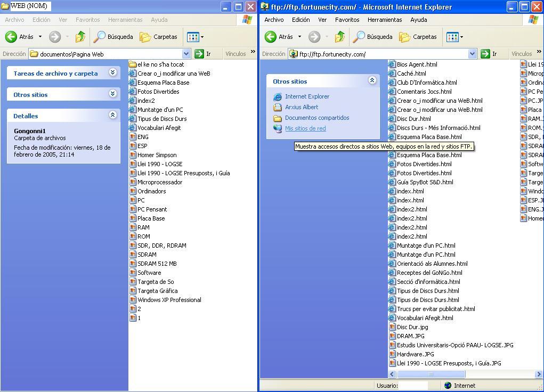Expand Tareas de archivo y carpeta panel
The width and height of the screenshot is (544, 392).
tap(112, 72)
